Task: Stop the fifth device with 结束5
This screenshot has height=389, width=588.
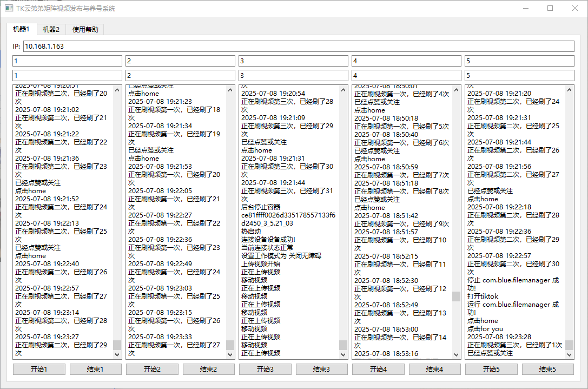Action: coord(547,369)
